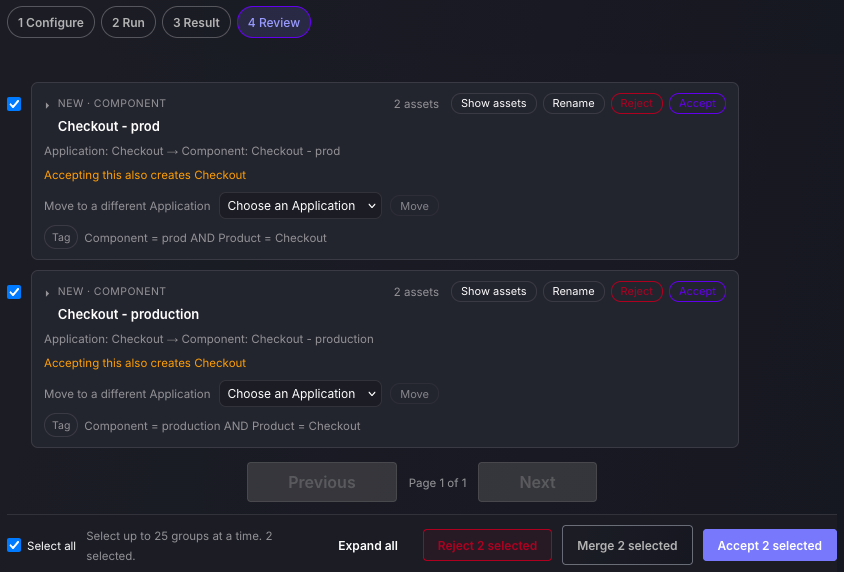Open the 1 Configure step tab
Screen dimensions: 844x572
[51, 23]
